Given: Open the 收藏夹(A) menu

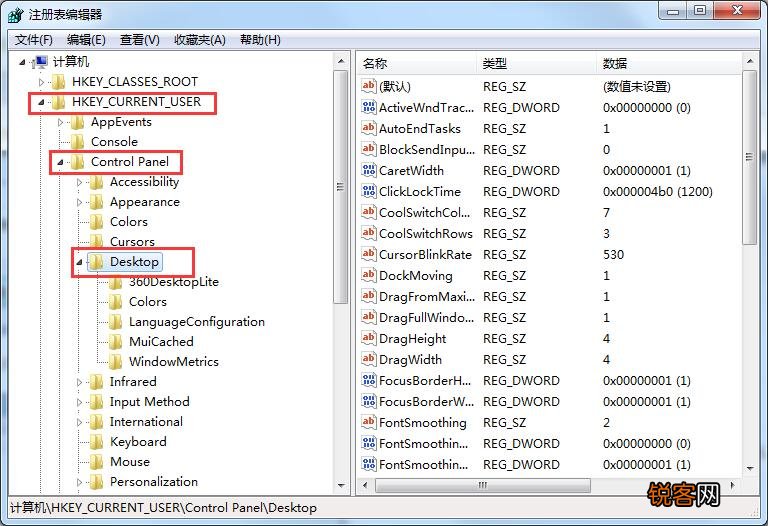Looking at the screenshot, I should (x=200, y=40).
